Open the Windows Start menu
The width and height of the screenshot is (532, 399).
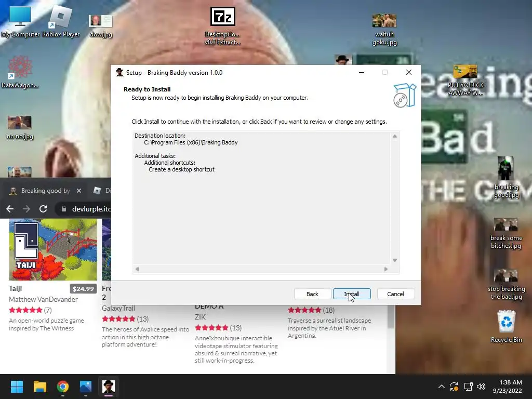pyautogui.click(x=17, y=387)
